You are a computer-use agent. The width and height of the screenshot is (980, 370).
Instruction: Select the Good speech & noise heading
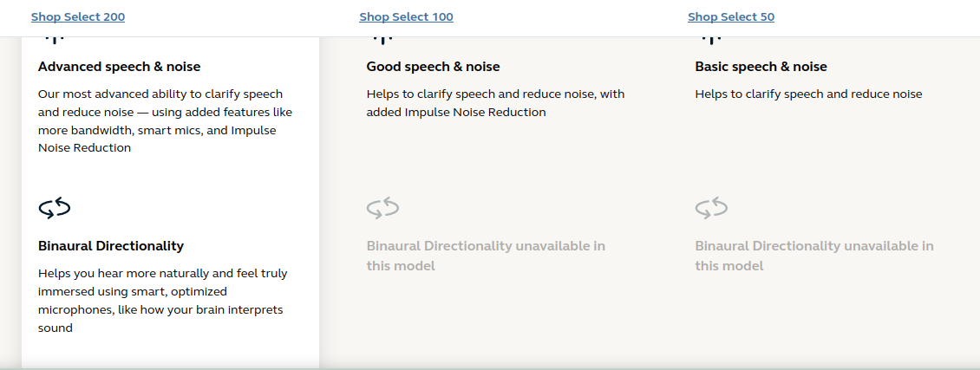pyautogui.click(x=433, y=67)
